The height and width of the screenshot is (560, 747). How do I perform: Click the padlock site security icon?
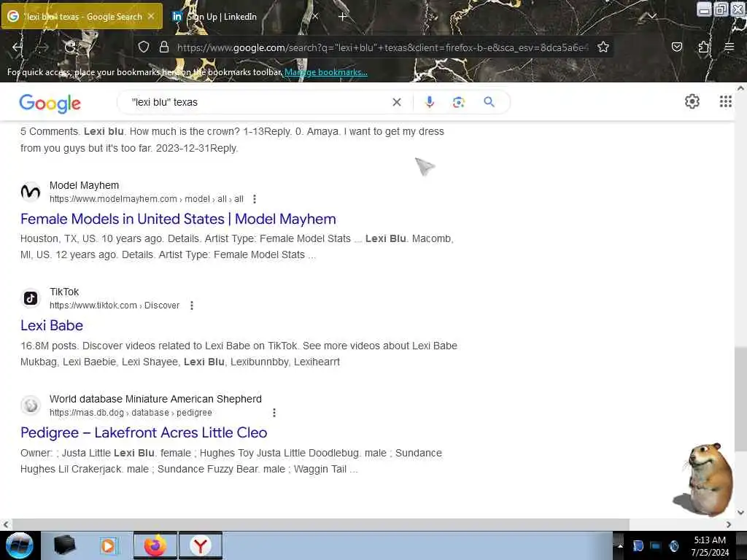[x=164, y=47]
